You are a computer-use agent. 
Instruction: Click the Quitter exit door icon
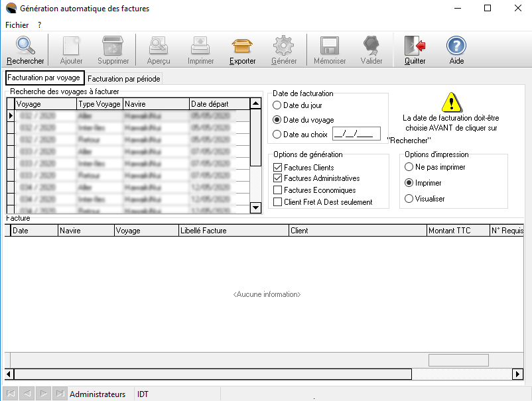[415, 46]
